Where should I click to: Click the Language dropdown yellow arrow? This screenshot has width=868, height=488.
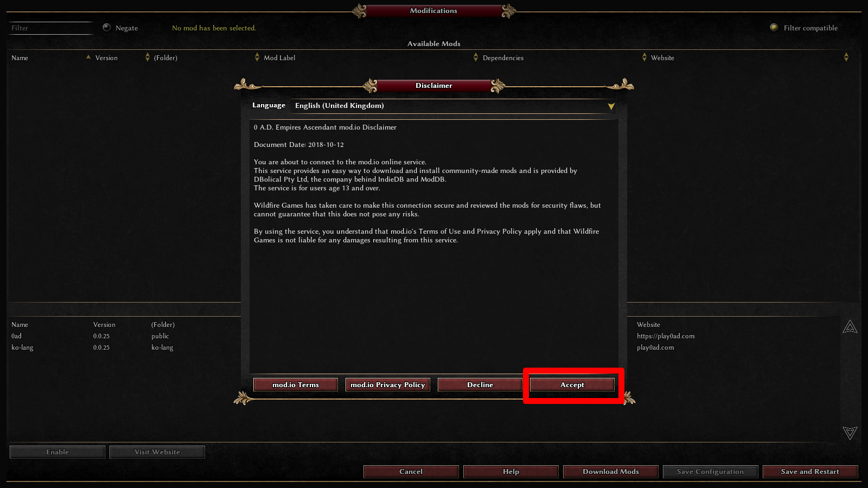[611, 106]
